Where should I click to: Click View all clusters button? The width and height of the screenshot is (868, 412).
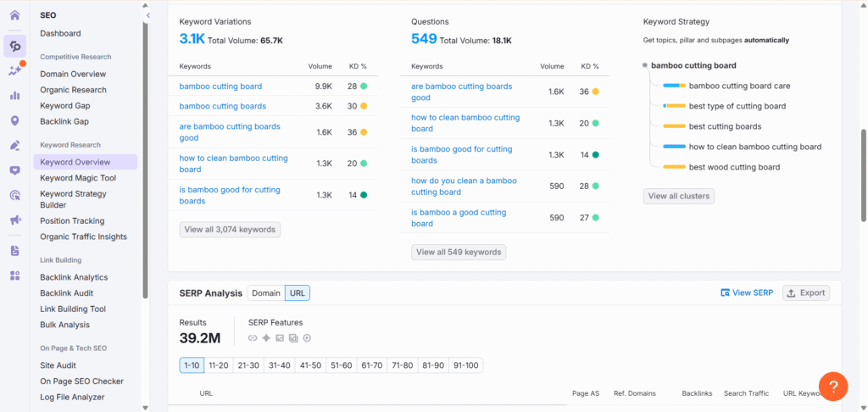(679, 196)
